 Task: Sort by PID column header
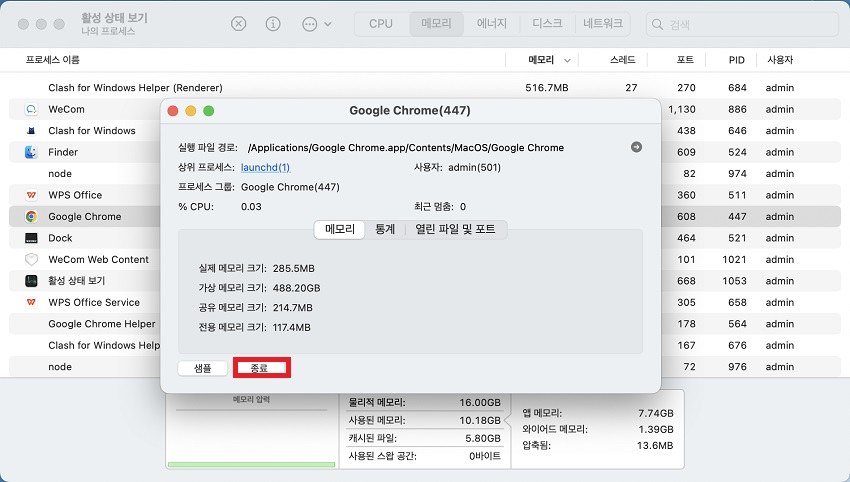pyautogui.click(x=737, y=60)
